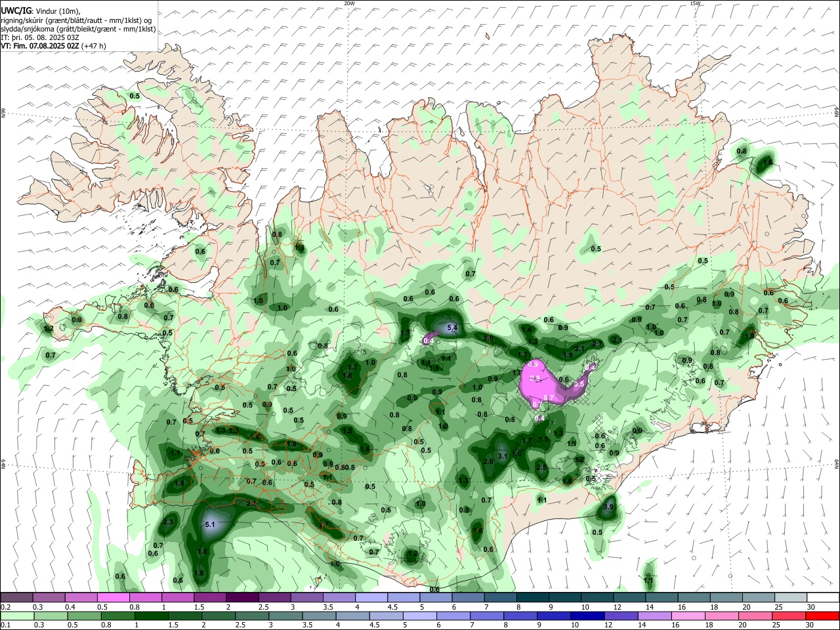Select the dark teal 8–9 swatch in upper legend
Screen dimensions: 840x630
[x=533, y=598]
